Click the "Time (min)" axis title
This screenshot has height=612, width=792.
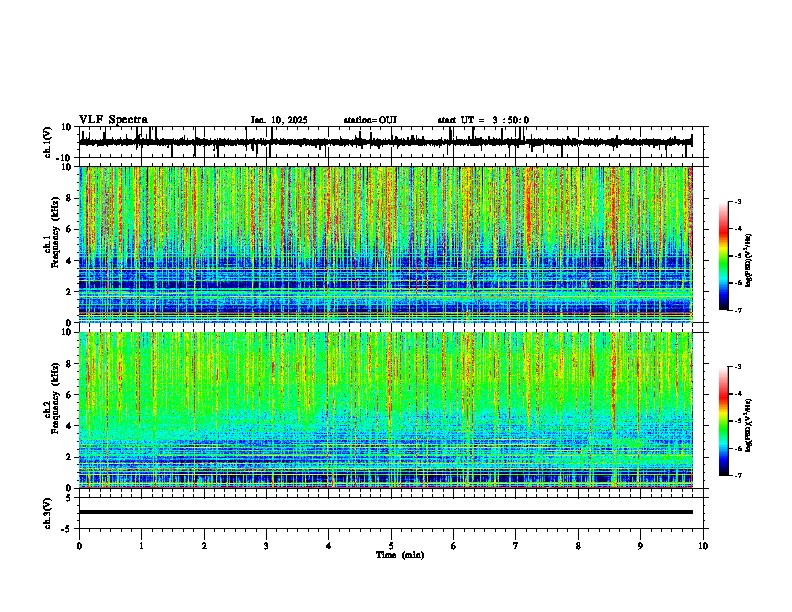pos(400,555)
